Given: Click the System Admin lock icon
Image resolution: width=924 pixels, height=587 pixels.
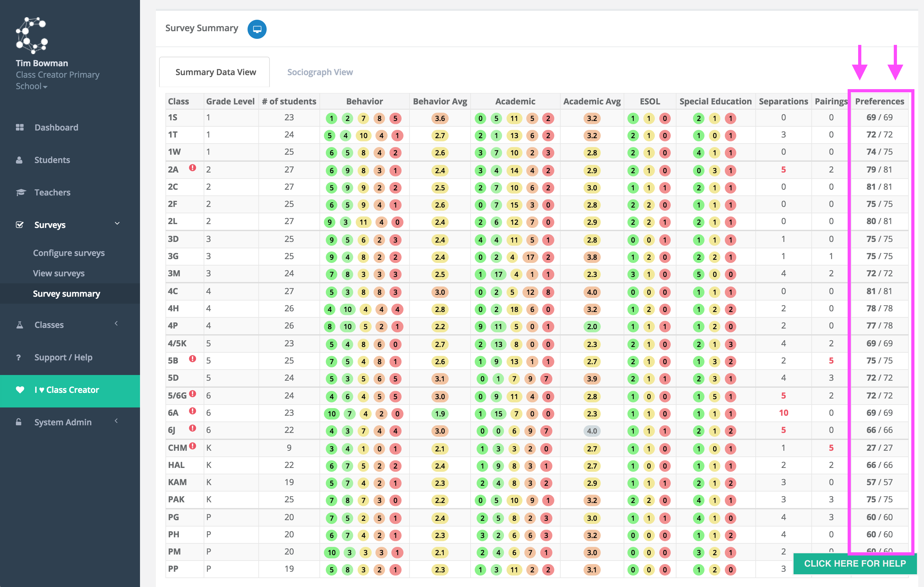Looking at the screenshot, I should click(19, 422).
